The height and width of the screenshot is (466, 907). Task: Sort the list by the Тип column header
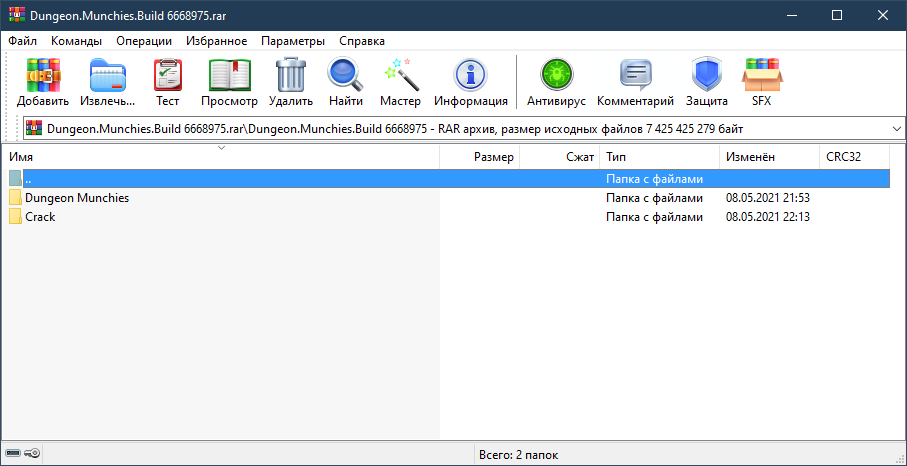(x=660, y=157)
